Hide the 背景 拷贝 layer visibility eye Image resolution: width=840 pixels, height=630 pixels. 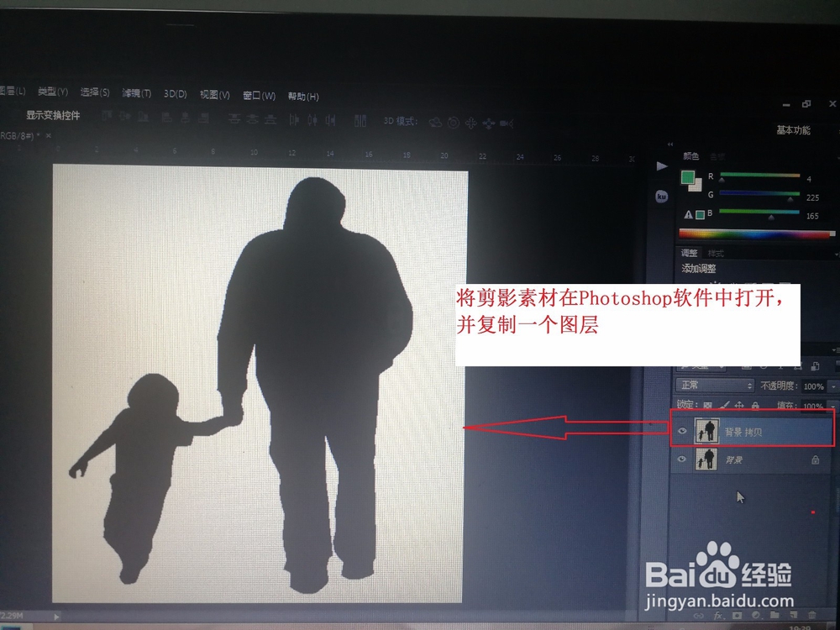pos(682,430)
